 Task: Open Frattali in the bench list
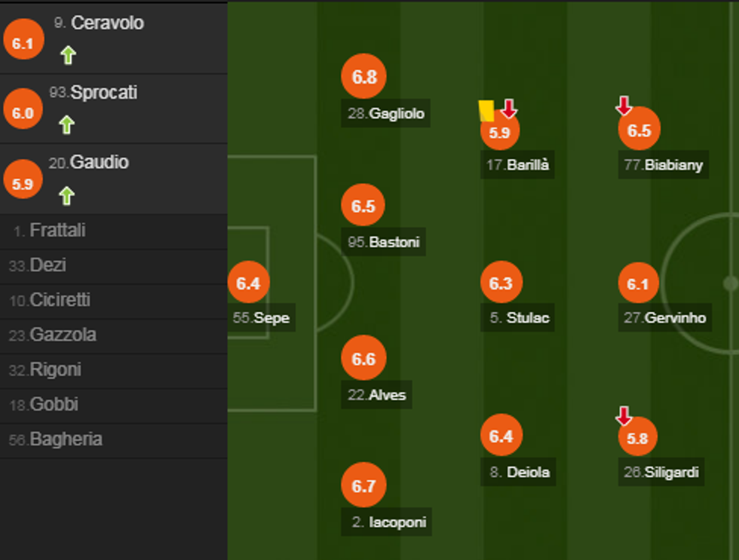(57, 231)
